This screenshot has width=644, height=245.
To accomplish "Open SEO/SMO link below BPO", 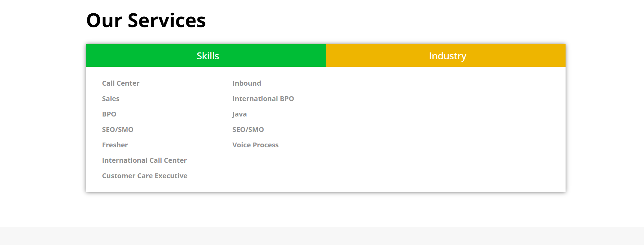I will point(118,130).
